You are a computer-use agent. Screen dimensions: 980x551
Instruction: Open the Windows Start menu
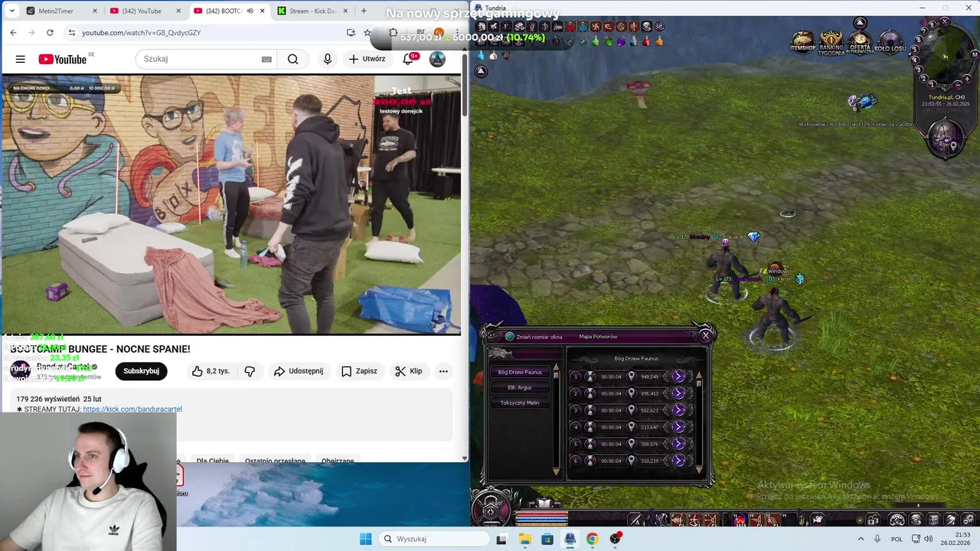coord(366,539)
